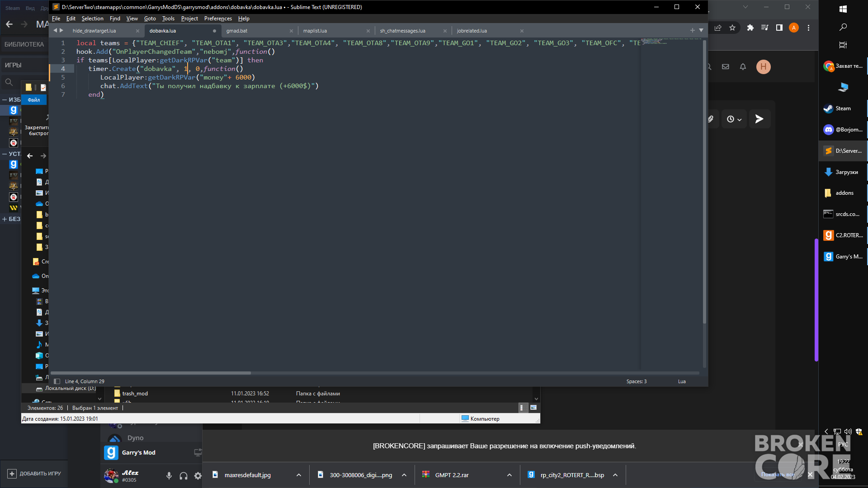Viewport: 868px width, 488px height.
Task: Open the Загрузки taskbar item
Action: click(x=843, y=172)
